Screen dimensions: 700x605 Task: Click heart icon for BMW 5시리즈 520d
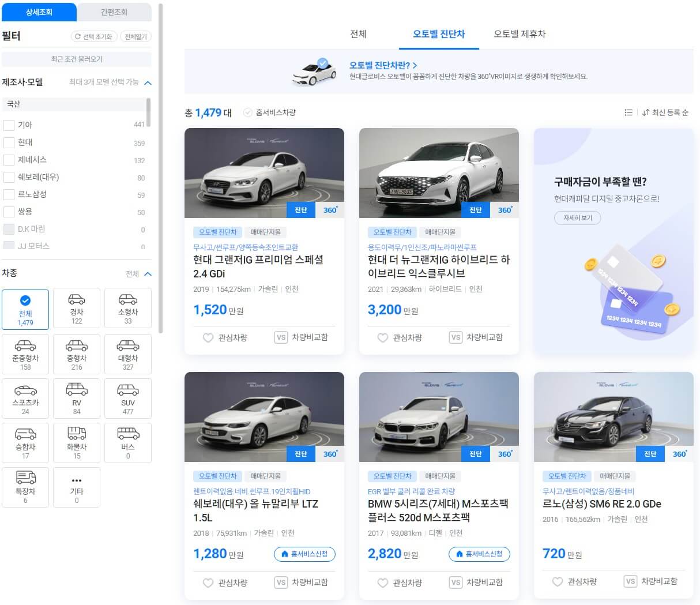[383, 583]
